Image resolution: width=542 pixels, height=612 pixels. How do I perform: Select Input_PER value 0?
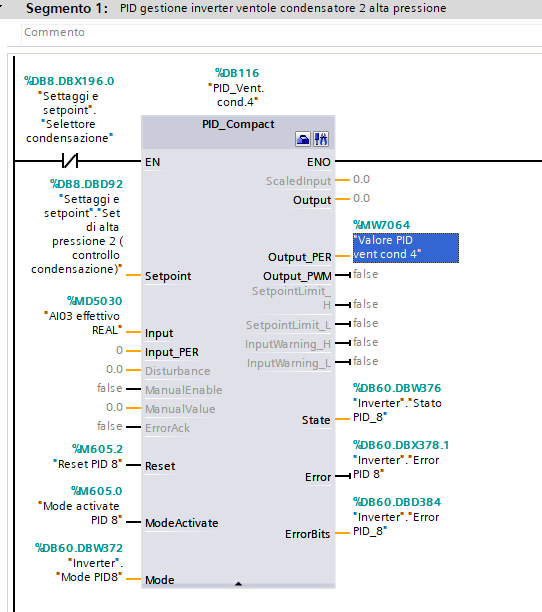point(119,350)
